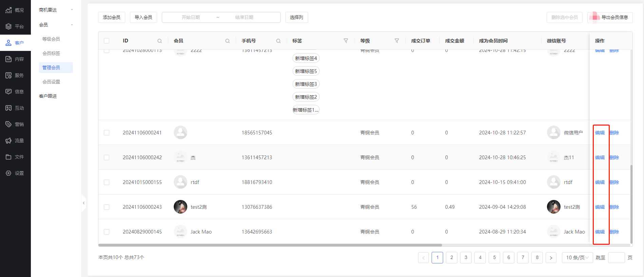This screenshot has height=277, width=644.
Task: Edit the rtdf member row
Action: 600,182
